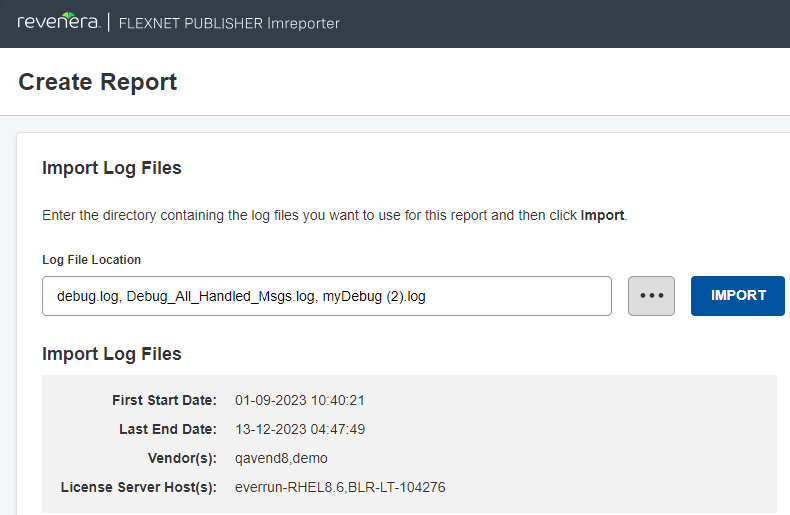Image resolution: width=790 pixels, height=515 pixels.
Task: Click the FLEXNET PUBLISHER lmreporter title
Action: pyautogui.click(x=229, y=23)
